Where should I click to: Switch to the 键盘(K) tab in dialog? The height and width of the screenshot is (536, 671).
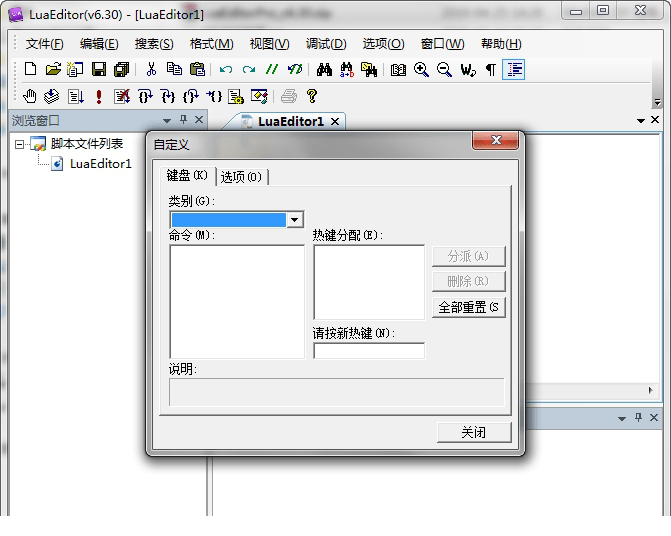[187, 175]
